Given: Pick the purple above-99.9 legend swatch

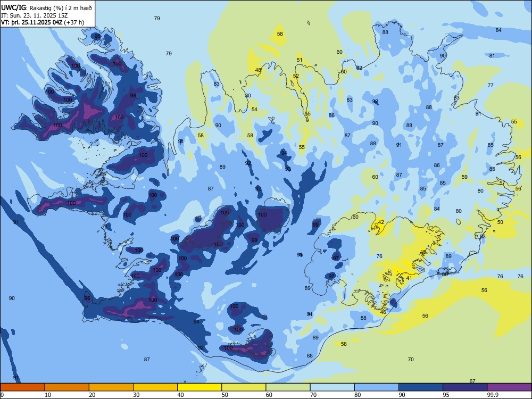Looking at the screenshot, I should (509, 387).
